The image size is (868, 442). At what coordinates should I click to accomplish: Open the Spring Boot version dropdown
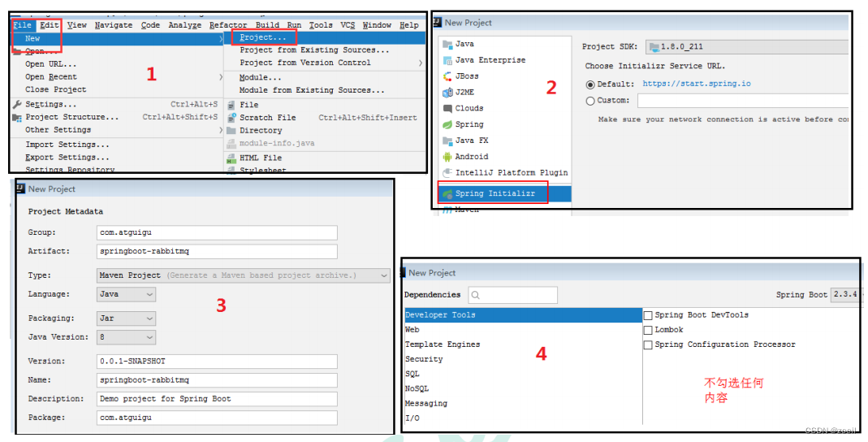pos(846,294)
